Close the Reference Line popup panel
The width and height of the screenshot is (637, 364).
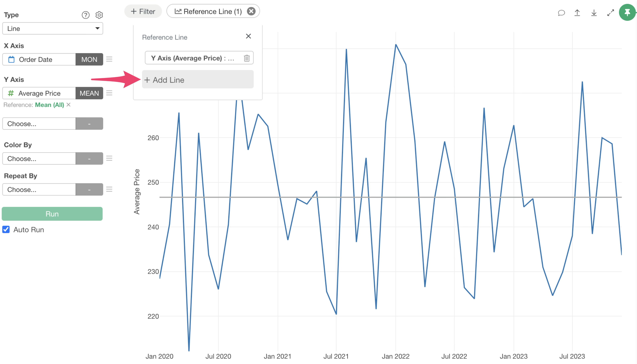248,36
